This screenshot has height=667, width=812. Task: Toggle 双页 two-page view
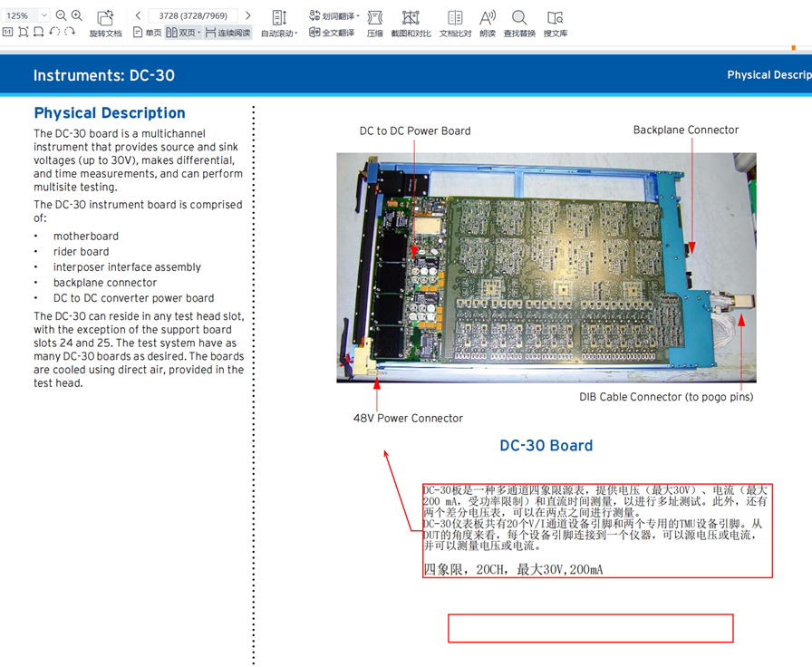pyautogui.click(x=181, y=33)
